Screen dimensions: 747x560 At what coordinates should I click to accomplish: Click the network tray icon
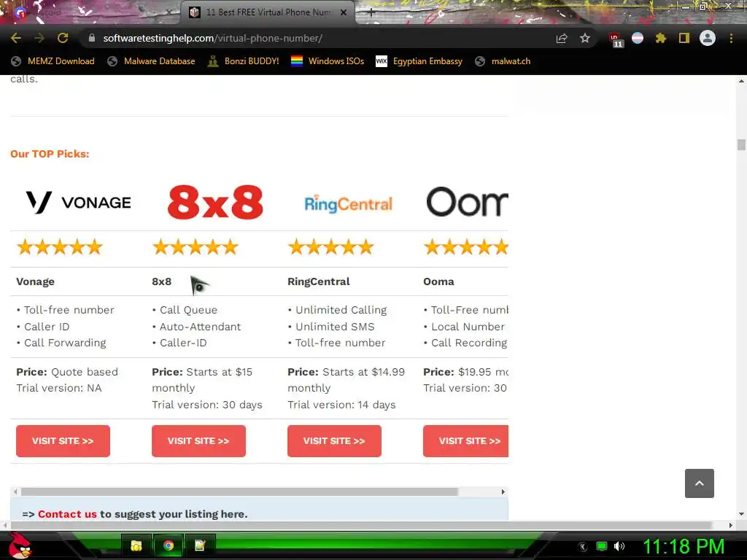[602, 546]
